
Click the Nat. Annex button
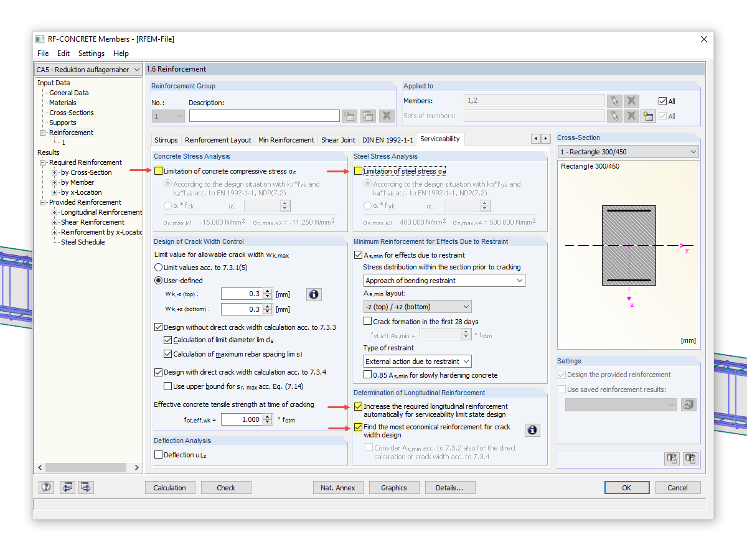(x=338, y=488)
